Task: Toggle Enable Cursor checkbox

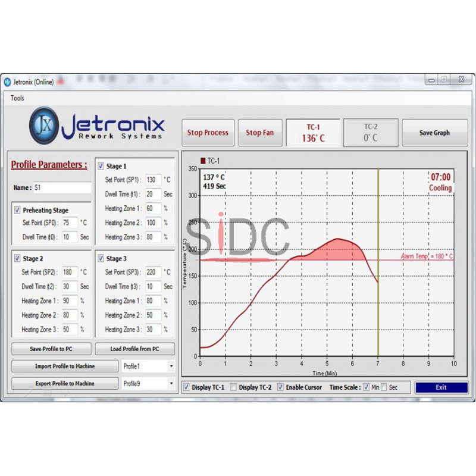Action: tap(280, 387)
